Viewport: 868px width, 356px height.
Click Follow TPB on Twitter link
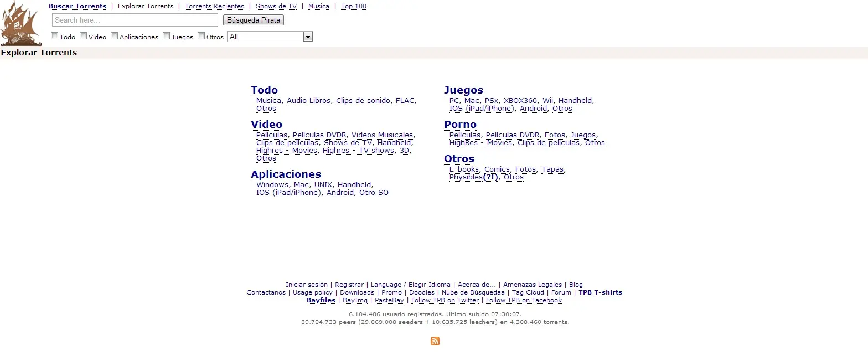pos(445,300)
